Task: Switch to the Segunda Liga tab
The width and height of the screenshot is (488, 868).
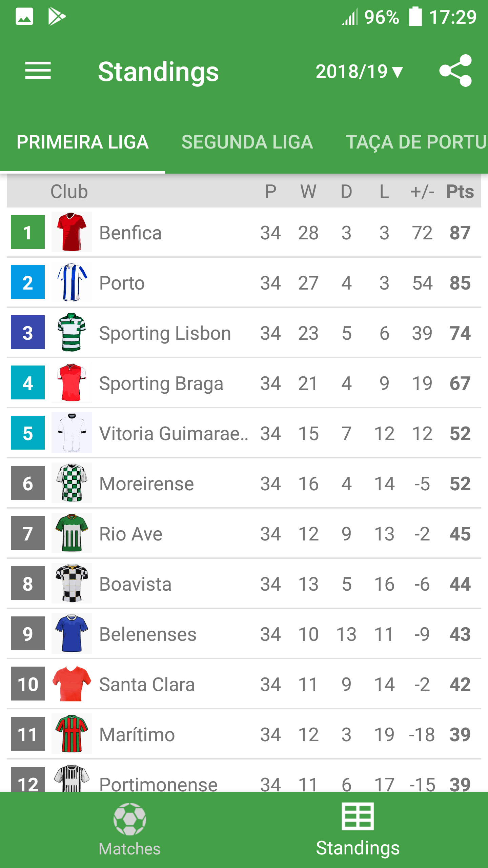Action: [x=247, y=142]
